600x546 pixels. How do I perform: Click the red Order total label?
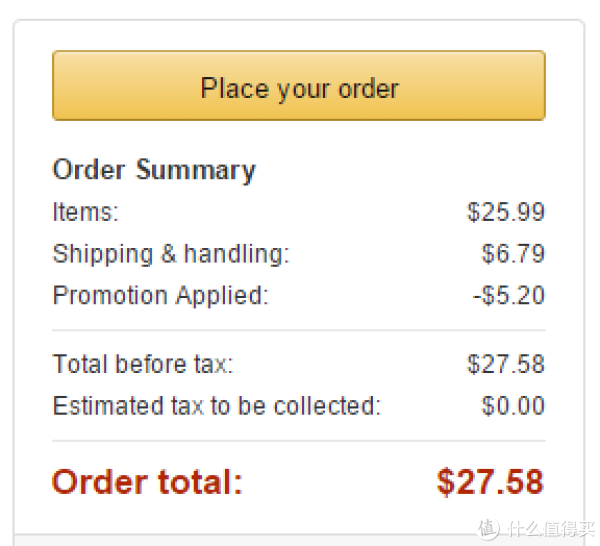pyautogui.click(x=147, y=482)
